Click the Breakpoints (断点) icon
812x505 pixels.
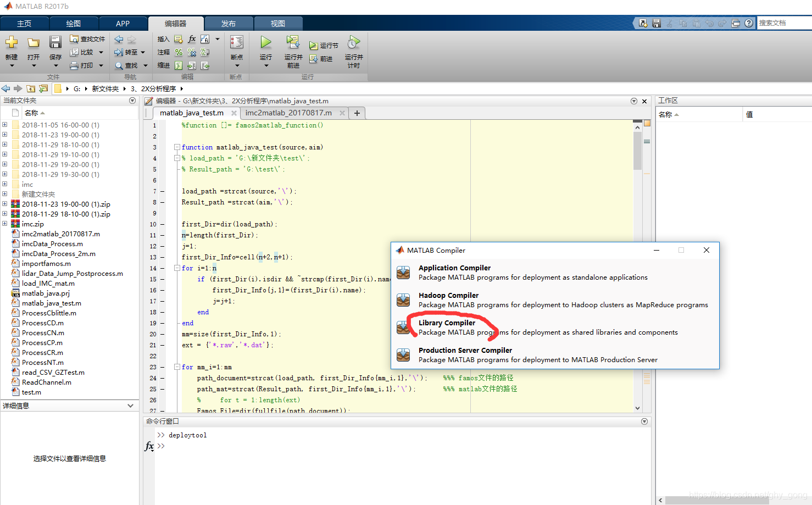pos(237,42)
